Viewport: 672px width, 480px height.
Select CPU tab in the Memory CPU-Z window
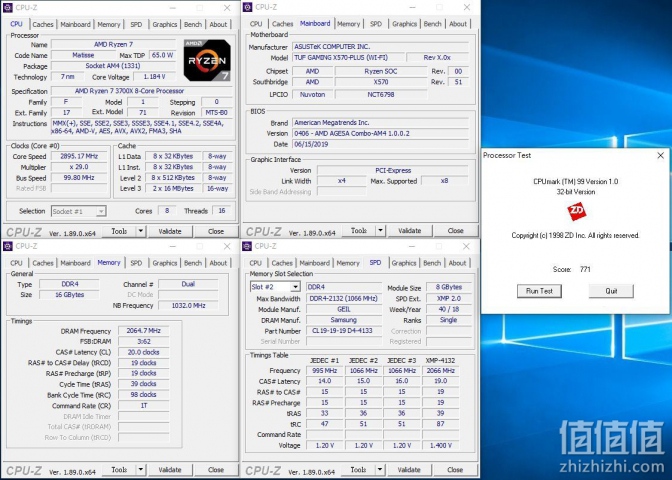point(16,263)
